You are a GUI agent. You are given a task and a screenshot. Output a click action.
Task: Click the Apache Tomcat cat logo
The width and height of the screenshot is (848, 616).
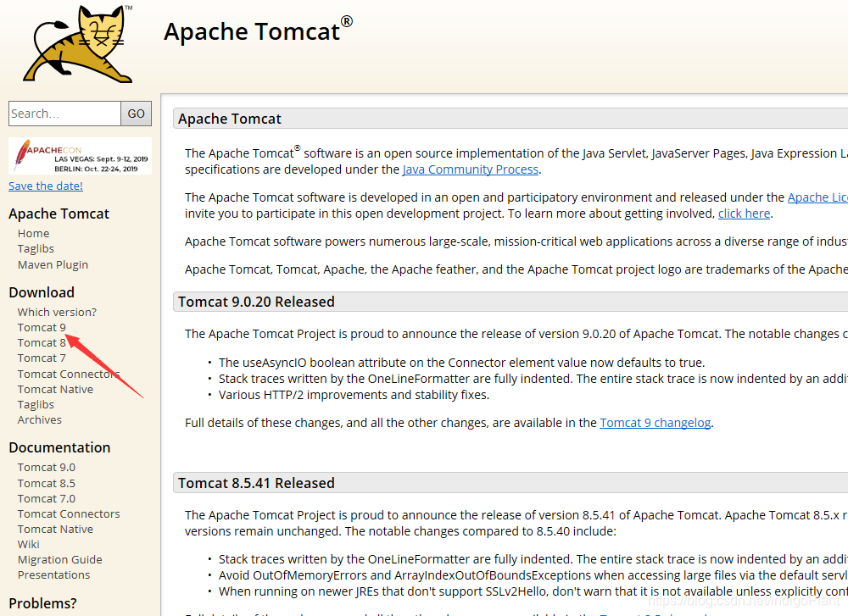[77, 44]
